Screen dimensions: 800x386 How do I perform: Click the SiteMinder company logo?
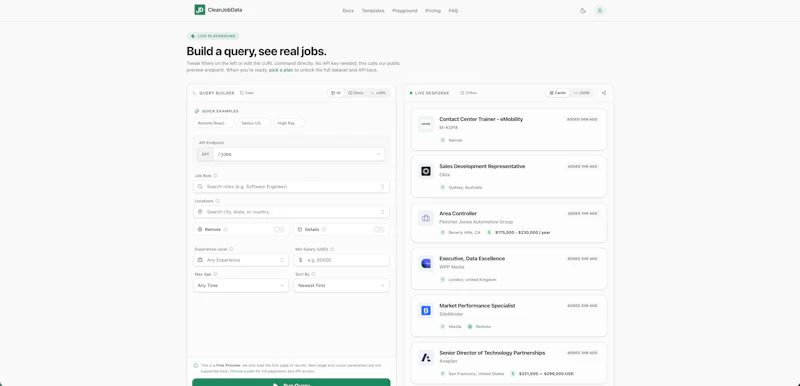tap(426, 311)
